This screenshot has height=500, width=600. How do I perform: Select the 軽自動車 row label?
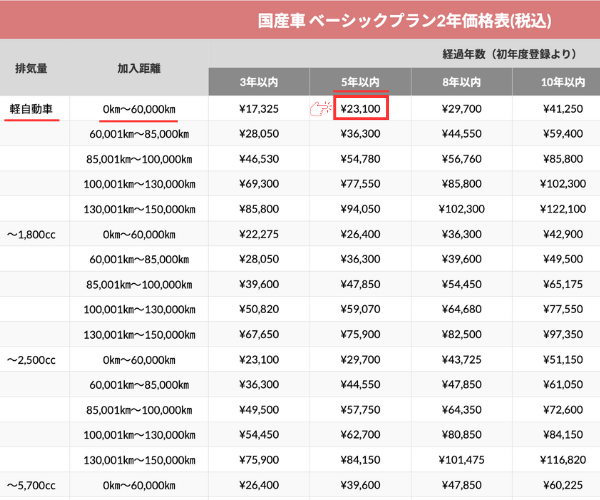pyautogui.click(x=32, y=108)
